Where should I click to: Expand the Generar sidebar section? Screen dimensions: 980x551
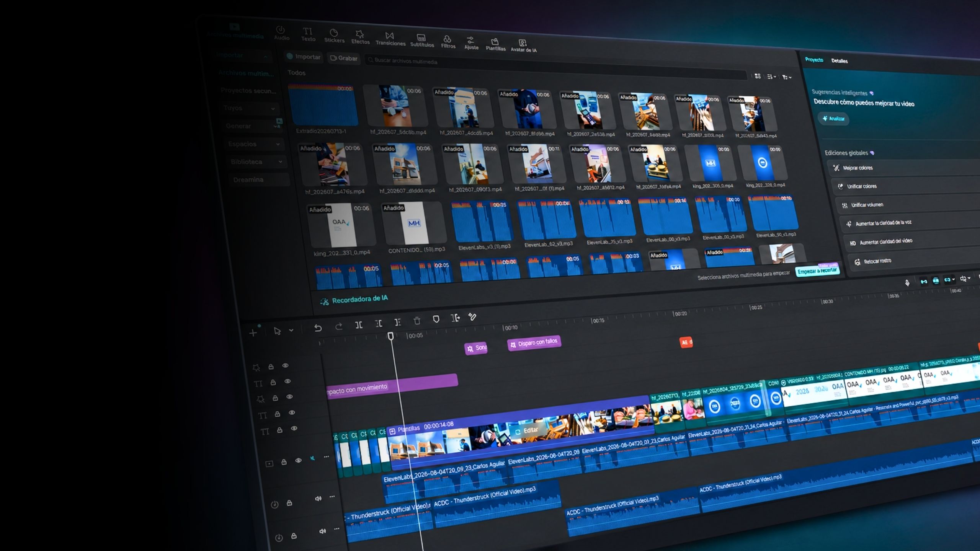(x=253, y=126)
